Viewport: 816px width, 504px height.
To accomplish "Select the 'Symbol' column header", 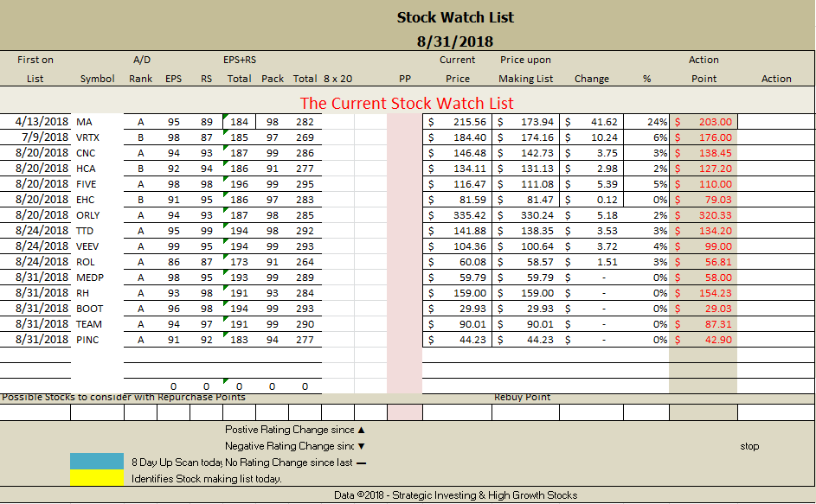I will point(97,79).
